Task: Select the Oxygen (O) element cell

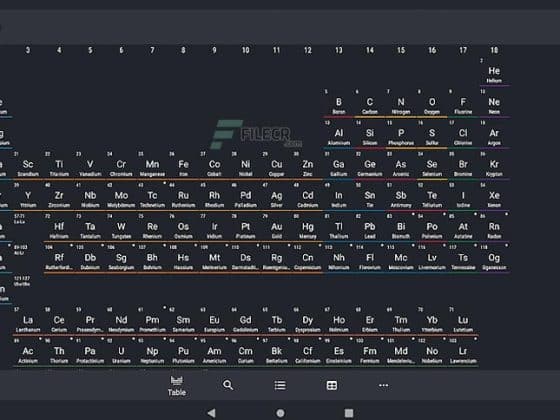Action: pyautogui.click(x=432, y=104)
